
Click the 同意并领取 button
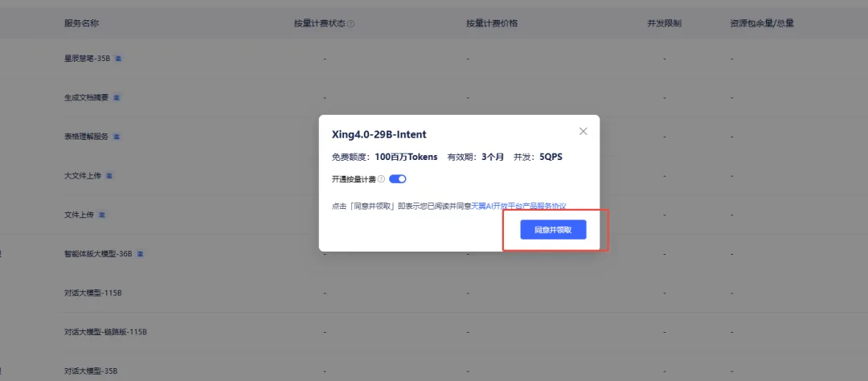553,230
